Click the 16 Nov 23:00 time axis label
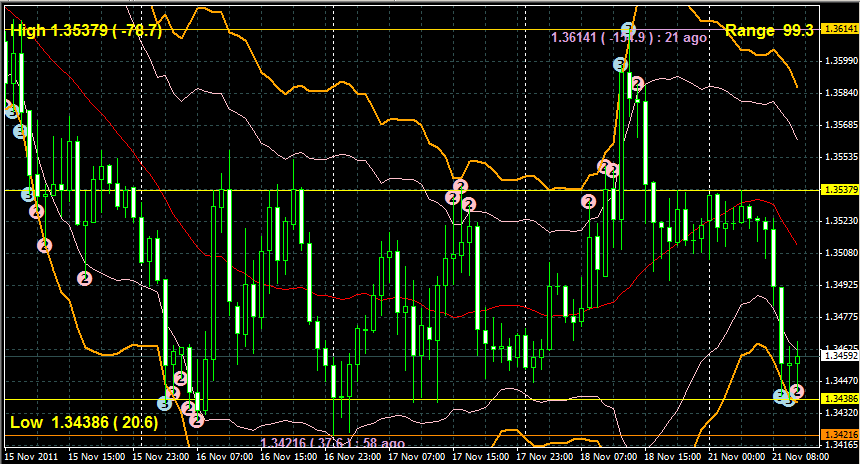 pyautogui.click(x=353, y=455)
